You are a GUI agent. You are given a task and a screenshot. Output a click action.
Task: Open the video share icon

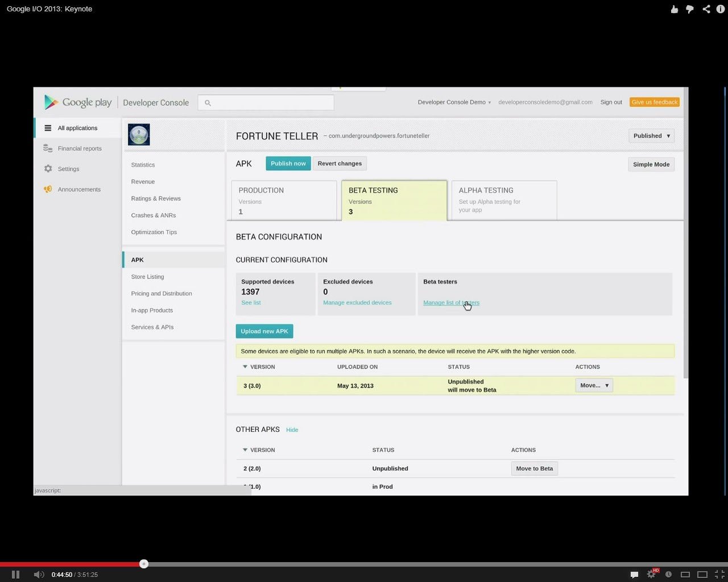tap(706, 9)
